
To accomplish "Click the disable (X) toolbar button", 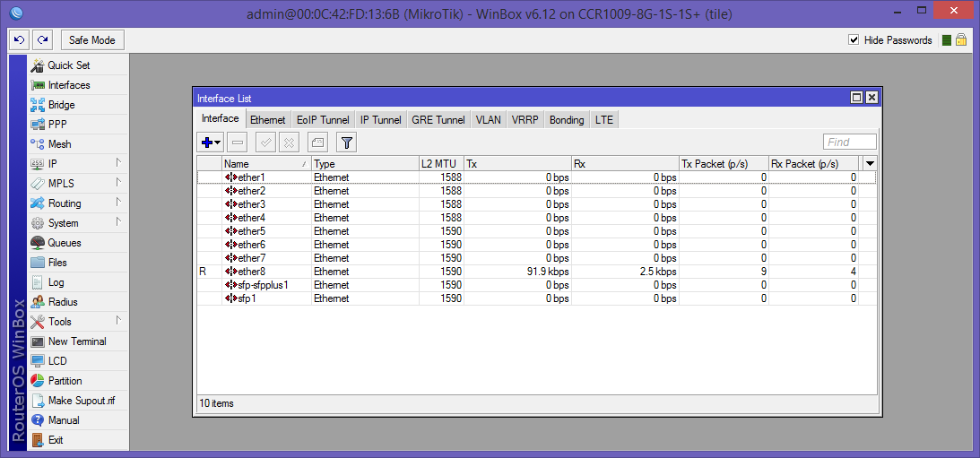I will coord(289,143).
